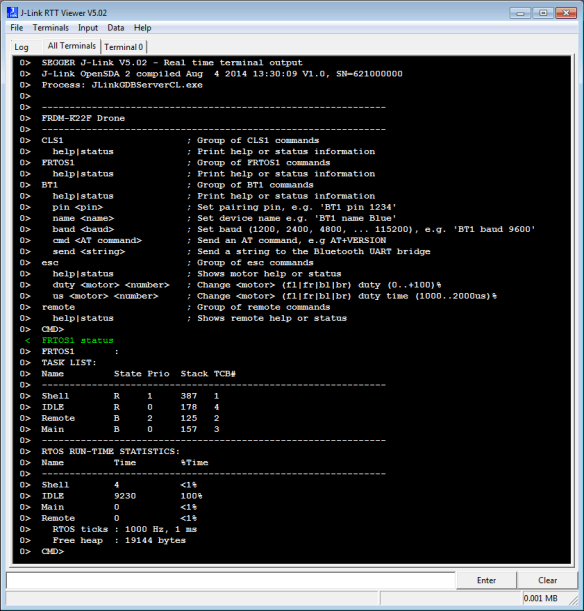
Task: Click the Shell task row with stack 387
Action: point(130,396)
